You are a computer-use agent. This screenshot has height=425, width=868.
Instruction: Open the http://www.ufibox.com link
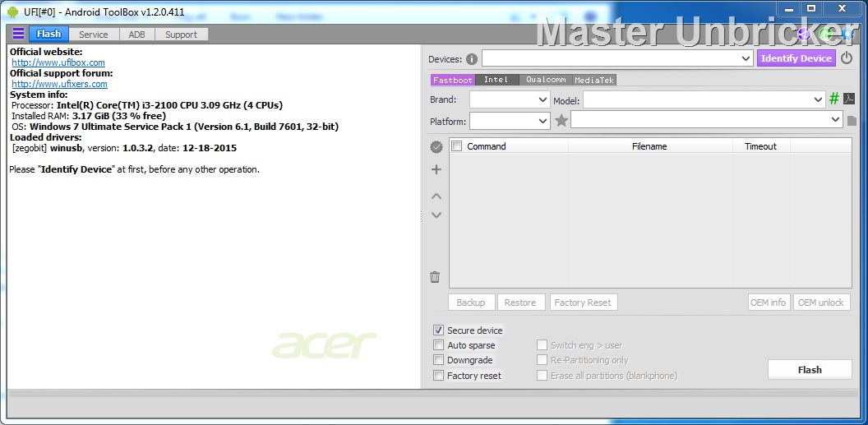pyautogui.click(x=58, y=62)
